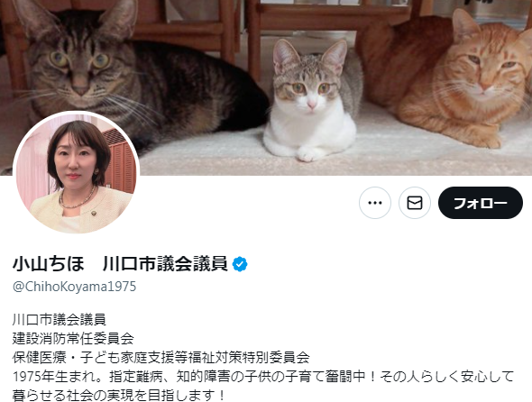Click the first bio line 川口市議会議員
The height and width of the screenshot is (402, 532).
[60, 320]
